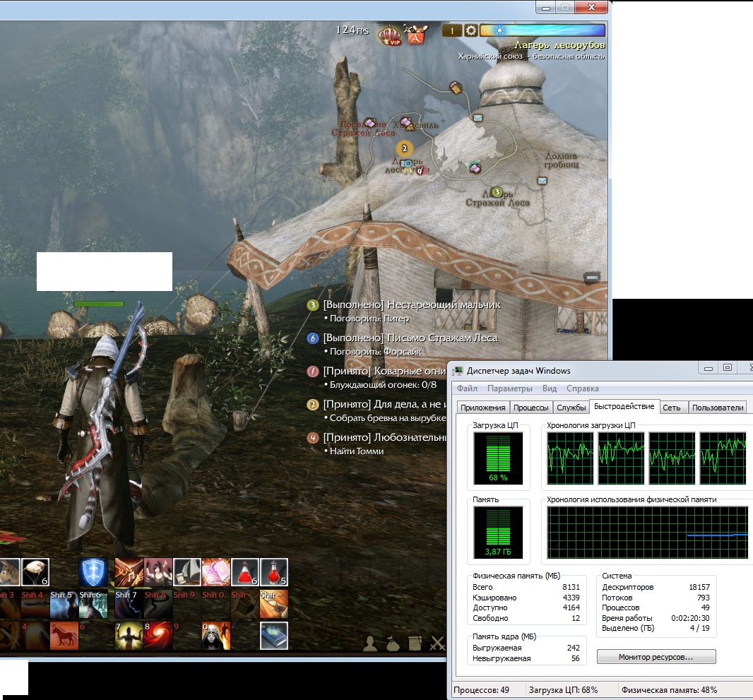This screenshot has width=753, height=700.
Task: Select quest Коварные огни in tracker
Action: (385, 371)
